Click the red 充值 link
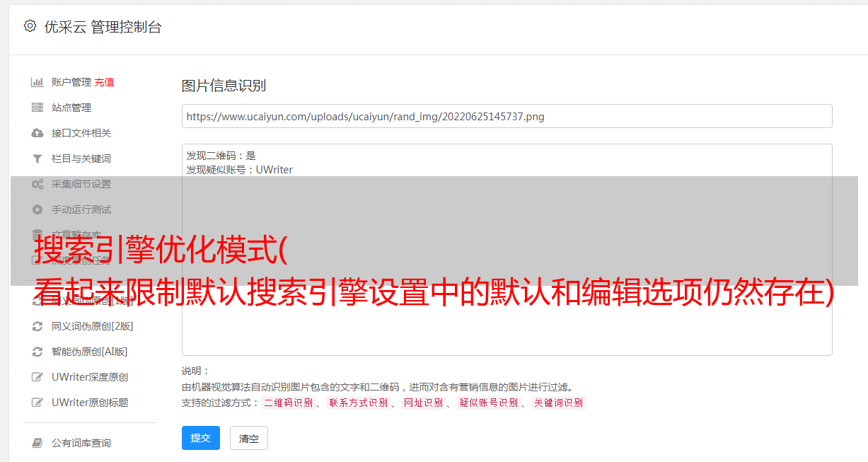 104,82
